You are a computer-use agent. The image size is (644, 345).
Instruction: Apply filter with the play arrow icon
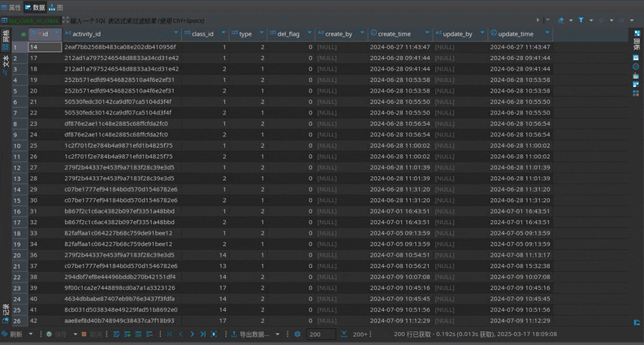(x=538, y=19)
